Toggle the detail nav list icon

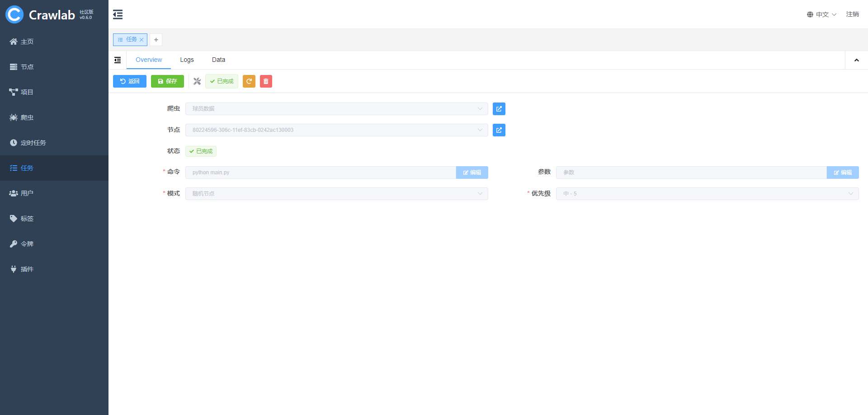(118, 60)
